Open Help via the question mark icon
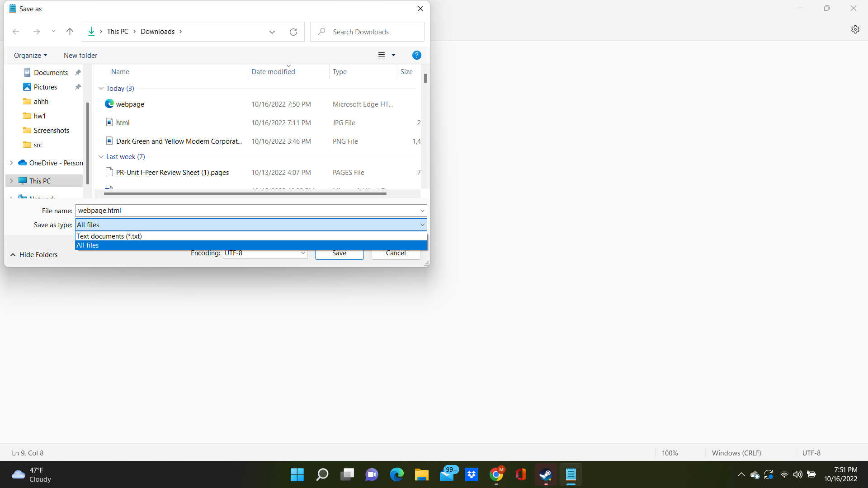The image size is (868, 488). pos(416,55)
